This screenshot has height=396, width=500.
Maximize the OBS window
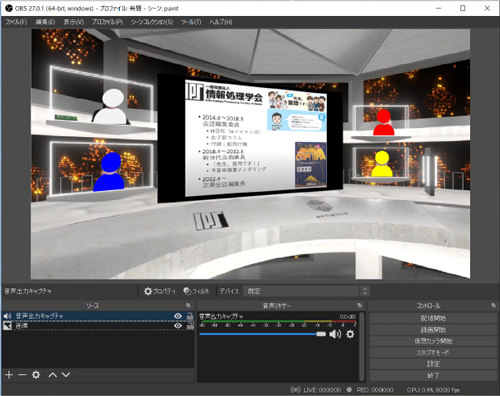pyautogui.click(x=463, y=8)
